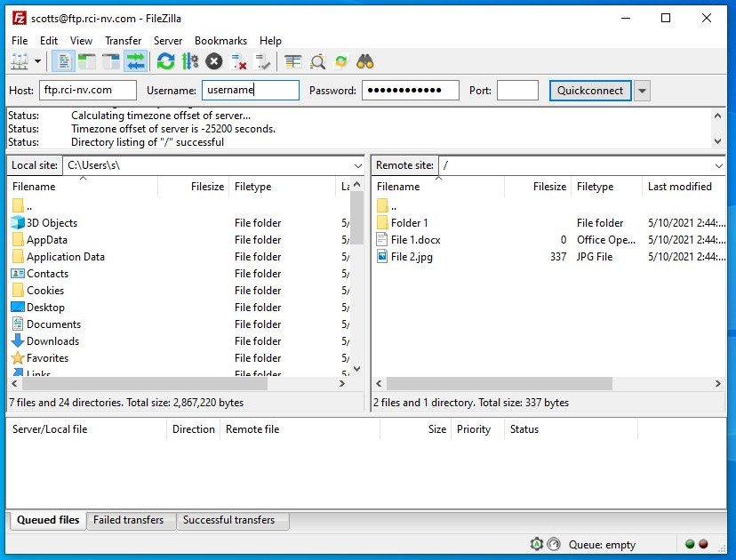736x560 pixels.
Task: Toggle processing of transfer queue
Action: point(189,61)
